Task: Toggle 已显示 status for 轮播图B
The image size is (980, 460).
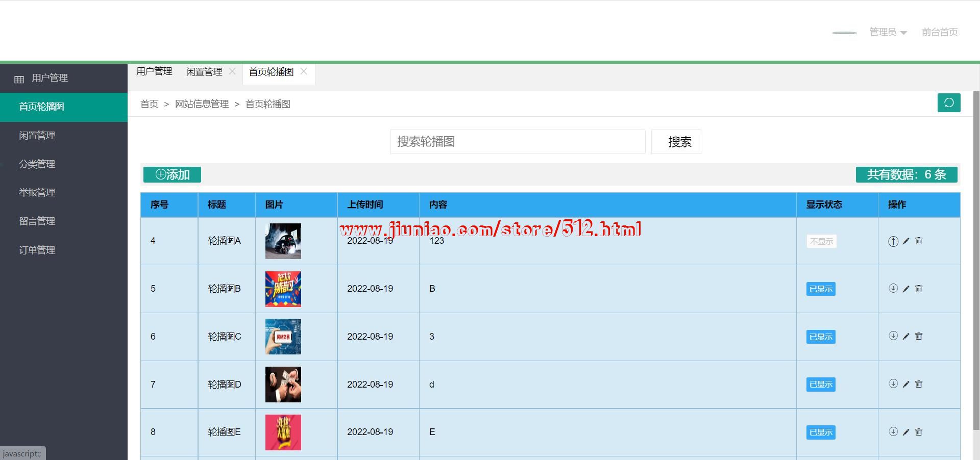Action: coord(821,289)
